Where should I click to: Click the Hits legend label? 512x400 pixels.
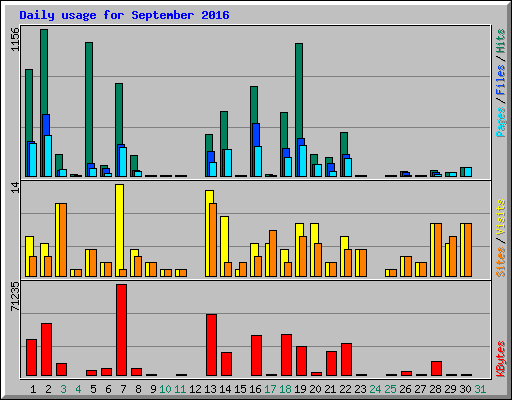coord(501,41)
